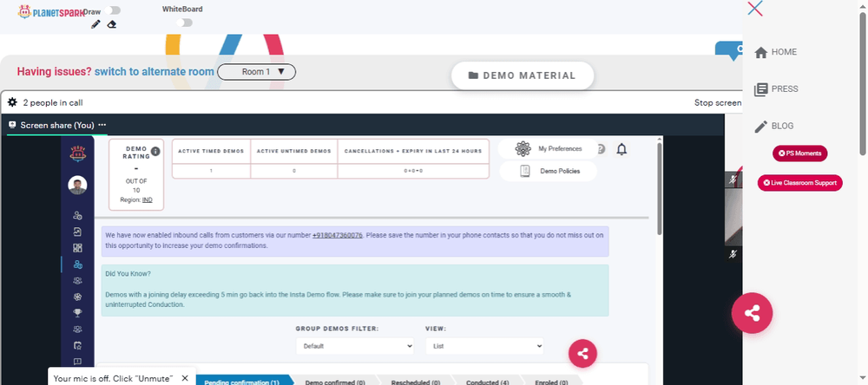The image size is (868, 385).
Task: Toggle the WhiteBoard switch
Action: pyautogui.click(x=184, y=23)
